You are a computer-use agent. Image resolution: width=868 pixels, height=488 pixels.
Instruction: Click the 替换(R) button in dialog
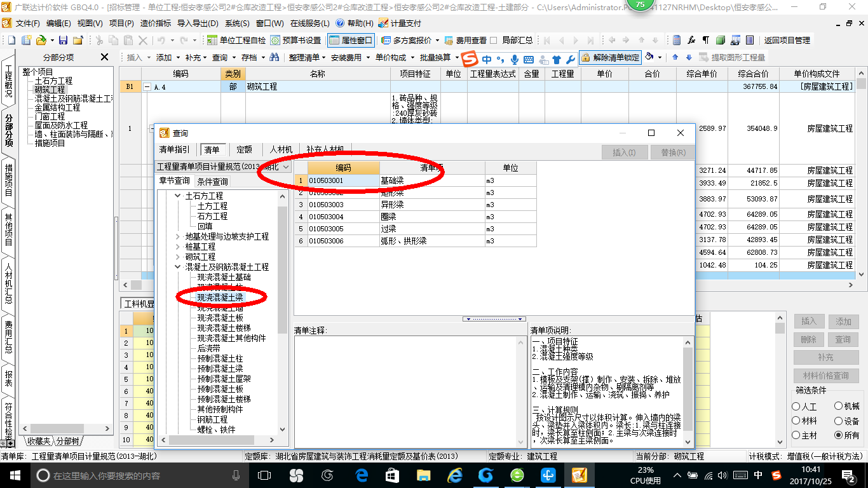[x=674, y=152]
